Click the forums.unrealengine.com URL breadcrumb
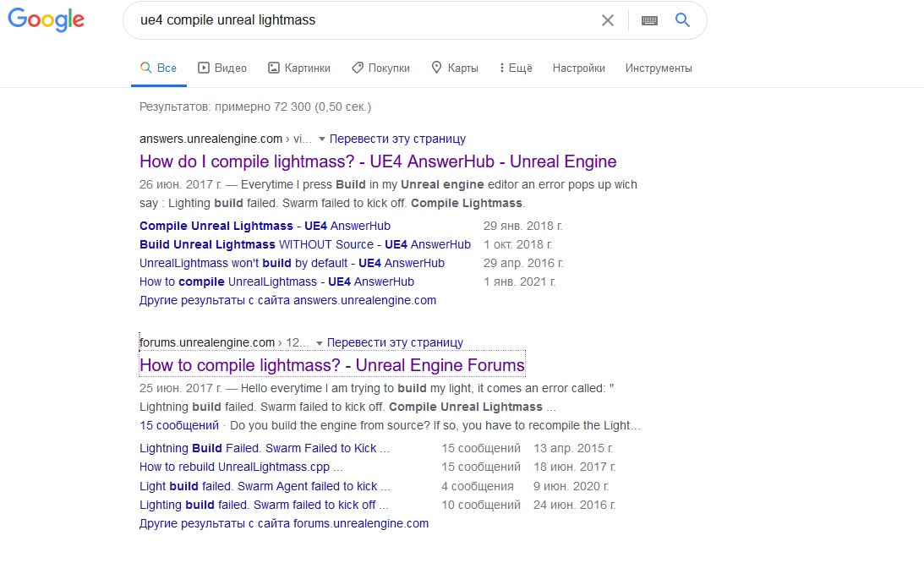Viewport: 924px width, 563px height. [x=224, y=342]
